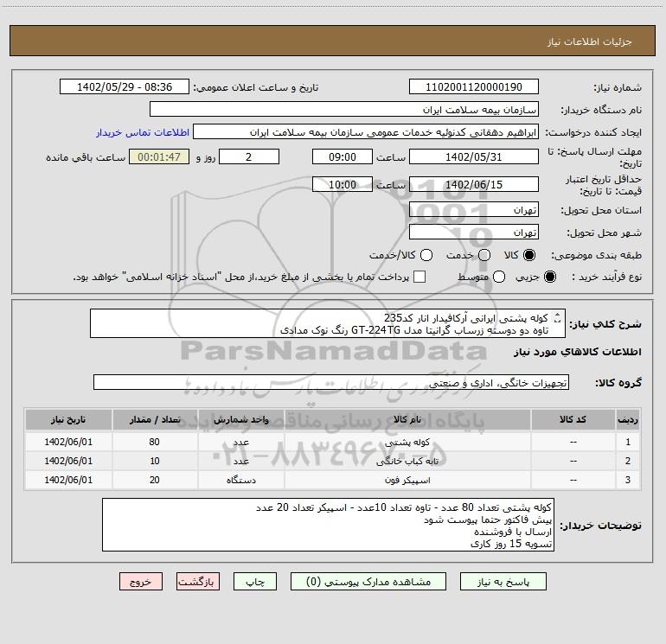Click the price validity date 1402/06/15

pos(474,184)
